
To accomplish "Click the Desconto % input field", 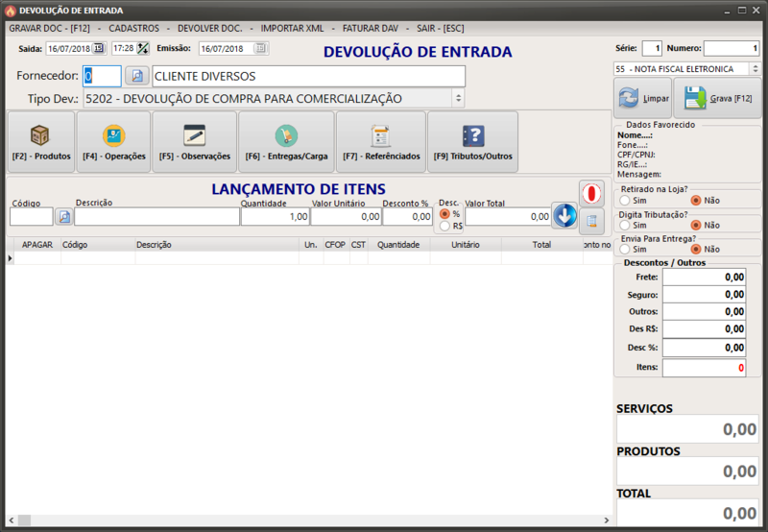I will tap(407, 216).
